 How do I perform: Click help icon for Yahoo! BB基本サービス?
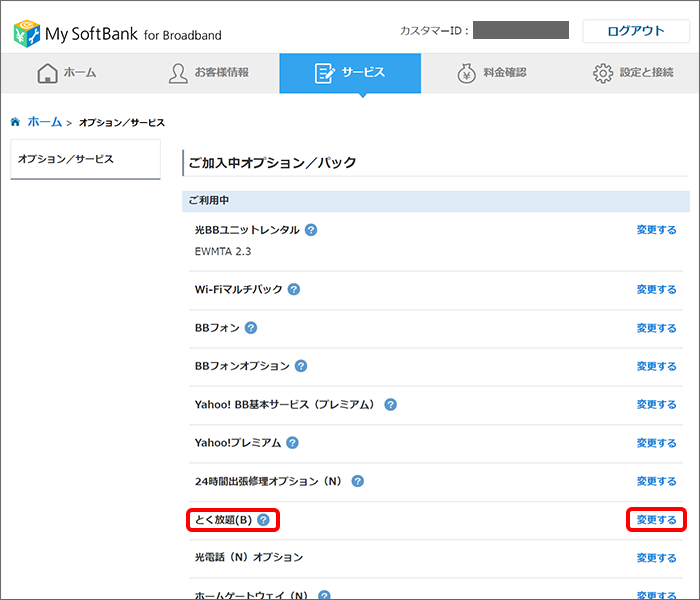tap(391, 405)
